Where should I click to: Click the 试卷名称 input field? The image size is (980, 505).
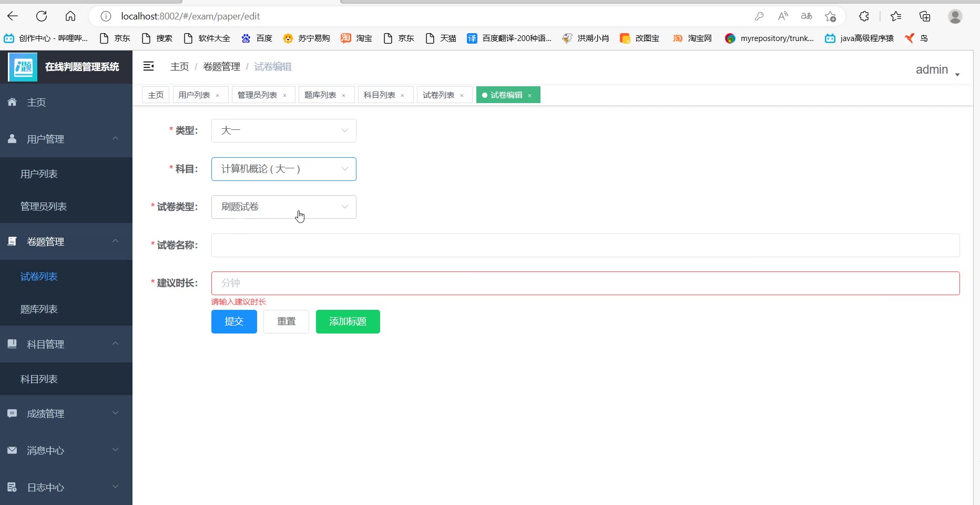pos(586,245)
